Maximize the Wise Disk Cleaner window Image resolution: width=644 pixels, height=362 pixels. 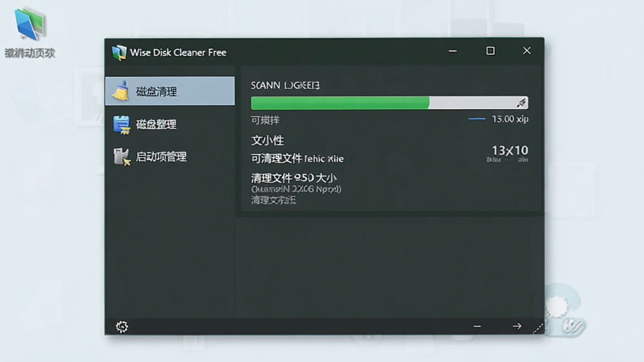pyautogui.click(x=491, y=51)
